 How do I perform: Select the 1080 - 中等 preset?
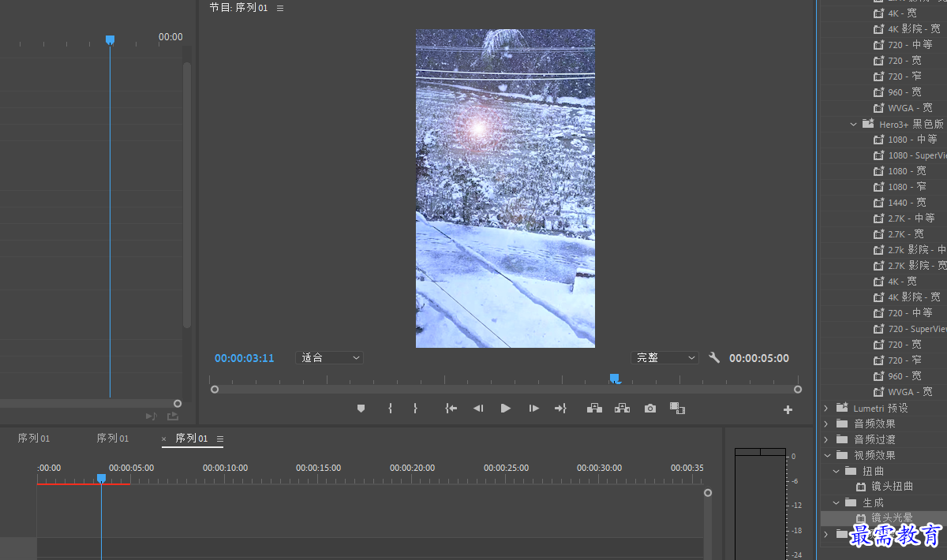(912, 140)
